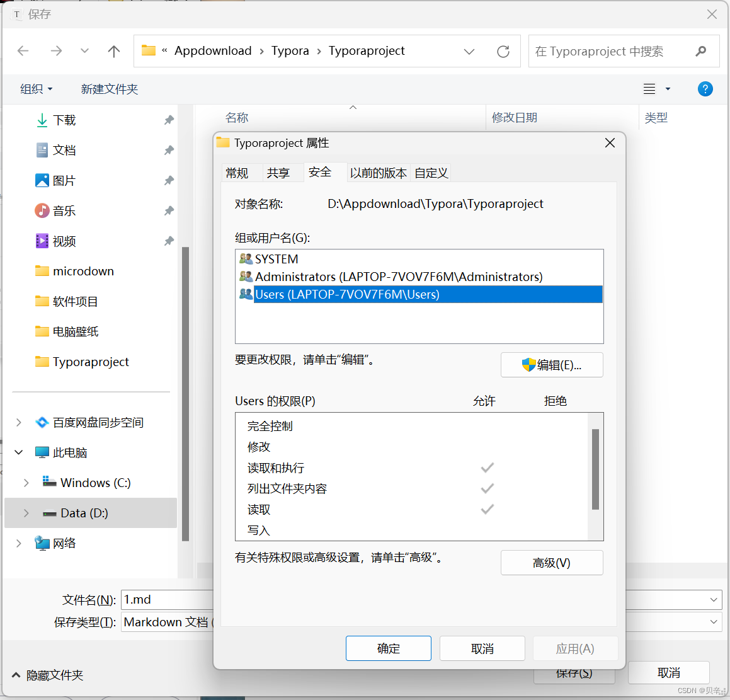Screen dimensions: 730x700
Task: Unpin 视频 using its pin icon
Action: [x=169, y=241]
